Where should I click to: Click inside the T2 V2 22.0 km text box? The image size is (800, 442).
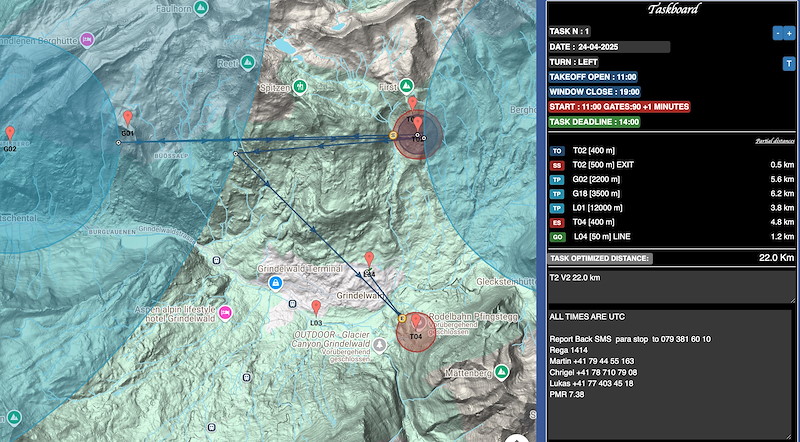tap(671, 286)
